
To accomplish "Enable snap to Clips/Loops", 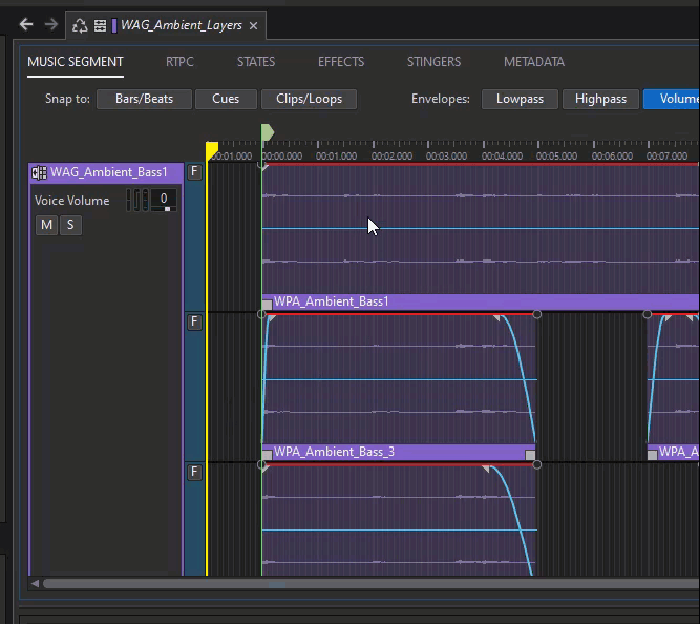I will pyautogui.click(x=309, y=99).
